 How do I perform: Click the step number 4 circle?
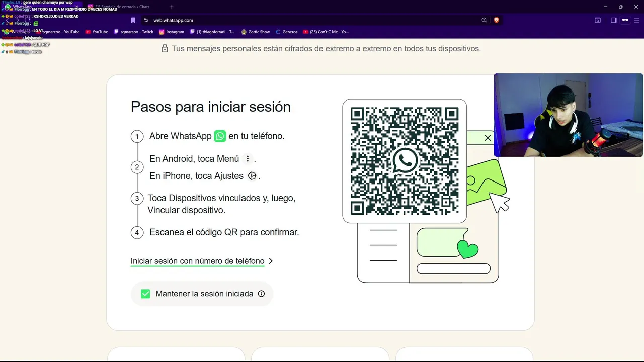click(x=137, y=232)
